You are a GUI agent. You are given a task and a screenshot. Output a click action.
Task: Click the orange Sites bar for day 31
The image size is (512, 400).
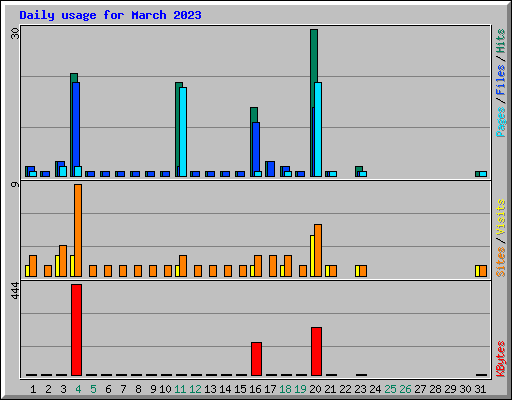pos(483,271)
